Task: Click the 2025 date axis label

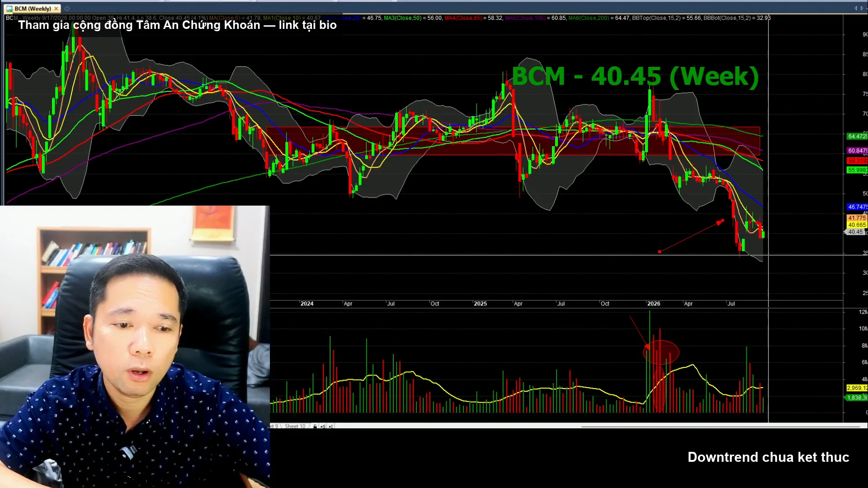Action: point(480,304)
